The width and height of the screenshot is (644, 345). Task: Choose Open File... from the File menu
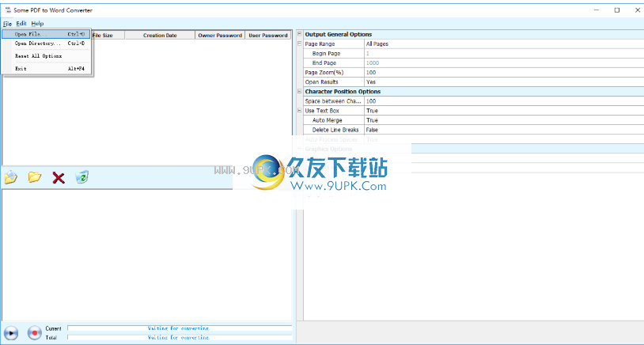click(x=46, y=34)
